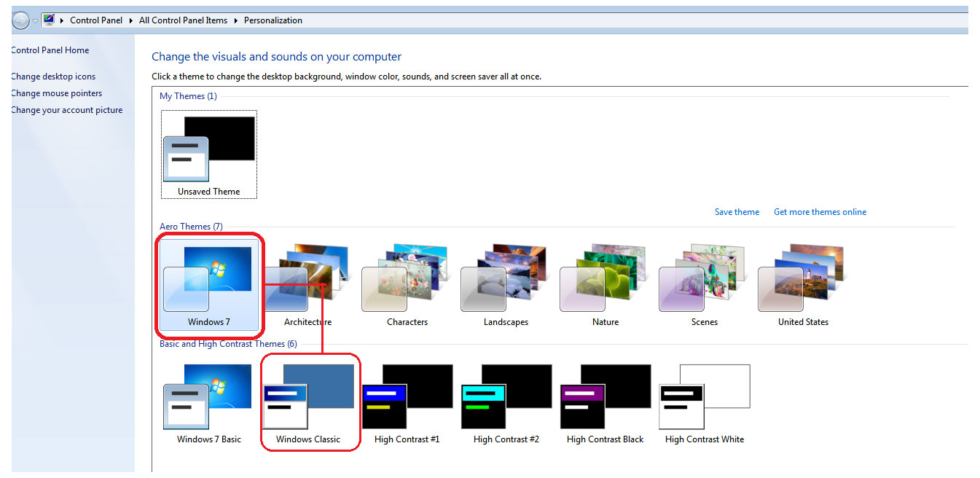Open Change mouse pointers
980x478 pixels.
tap(56, 93)
